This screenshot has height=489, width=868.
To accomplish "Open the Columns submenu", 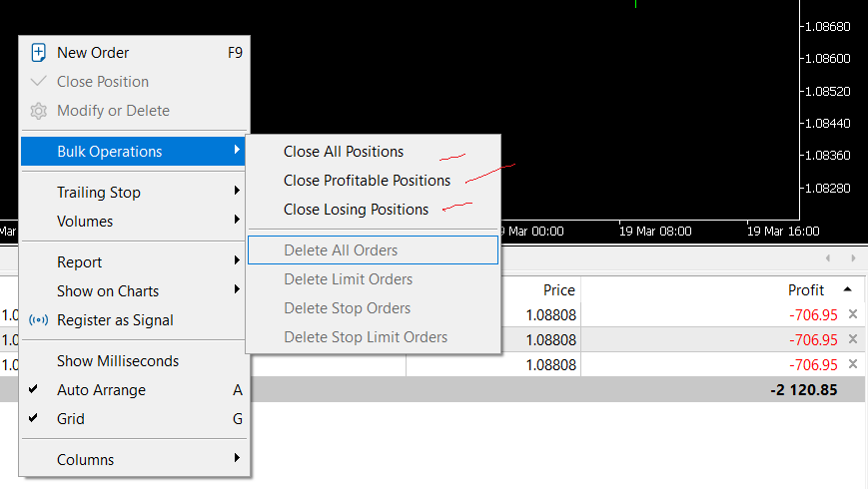I will point(85,460).
